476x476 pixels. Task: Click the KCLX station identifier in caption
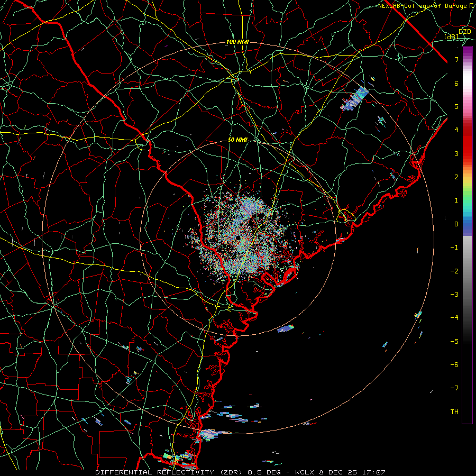tap(305, 472)
